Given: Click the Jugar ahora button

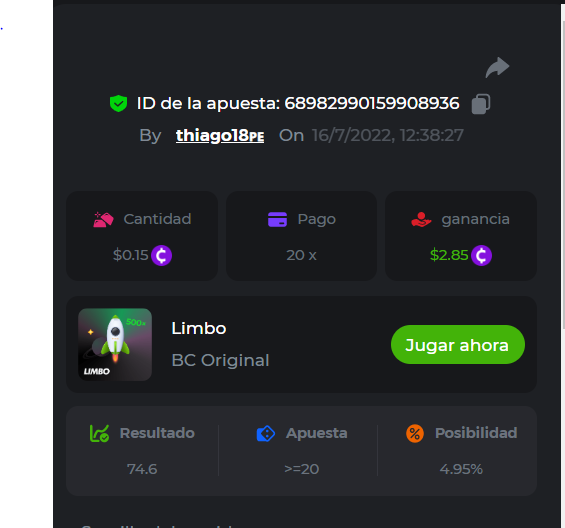Looking at the screenshot, I should pos(458,345).
